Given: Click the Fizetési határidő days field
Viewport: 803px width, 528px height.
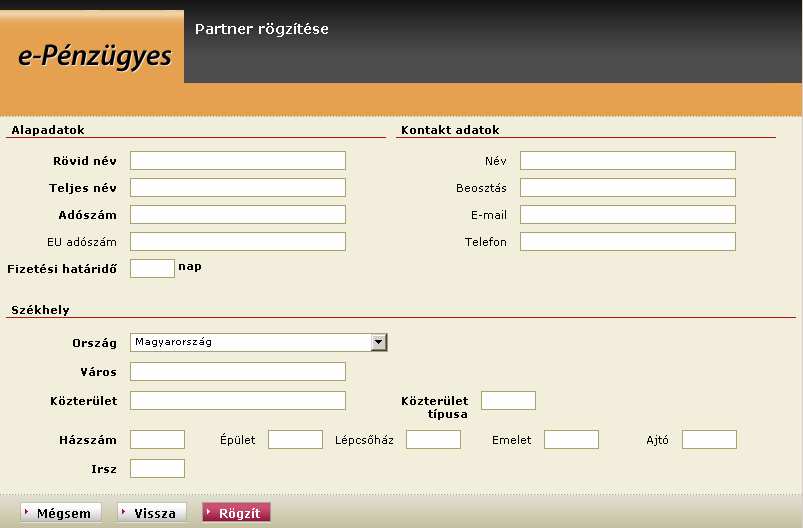Looking at the screenshot, I should (x=152, y=268).
